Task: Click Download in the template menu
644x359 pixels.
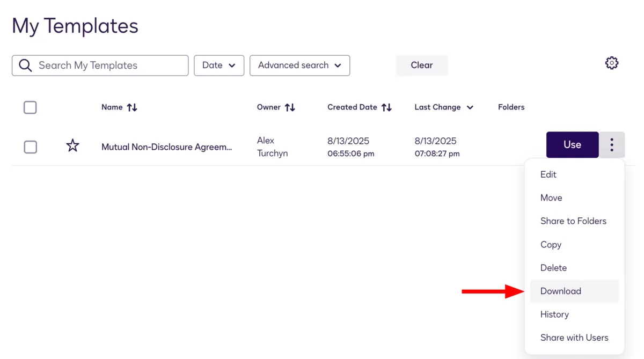Action: (574, 291)
